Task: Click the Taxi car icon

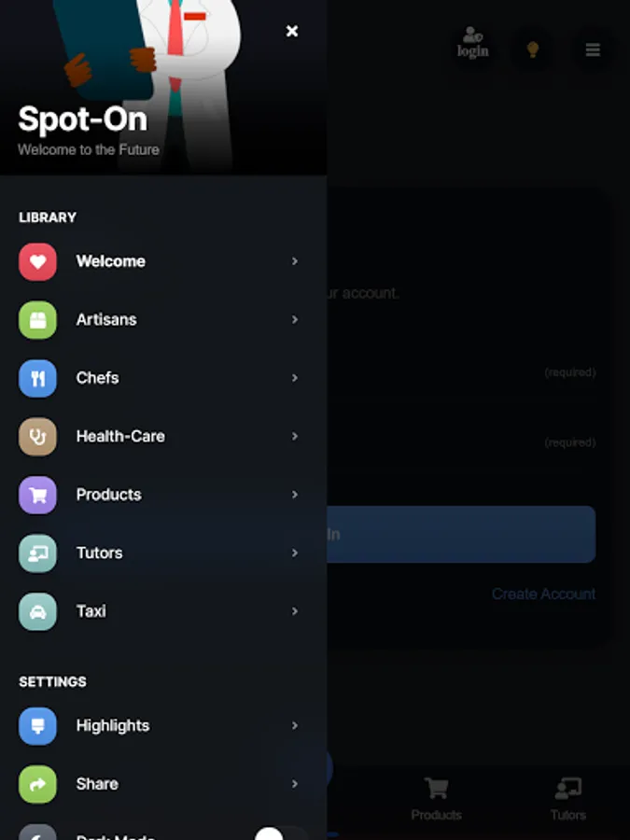Action: (x=37, y=611)
